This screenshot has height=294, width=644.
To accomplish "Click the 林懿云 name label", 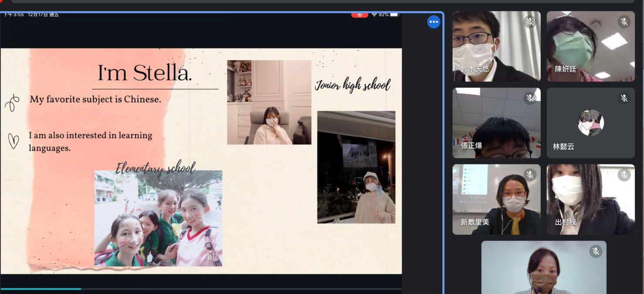I will pyautogui.click(x=564, y=147).
